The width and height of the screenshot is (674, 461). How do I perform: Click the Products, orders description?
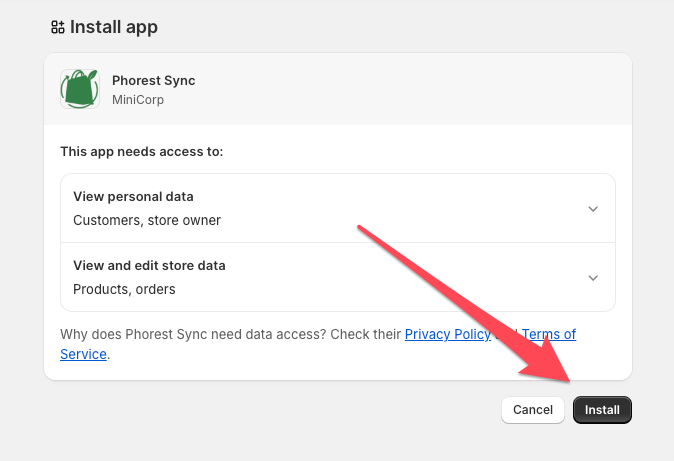click(124, 289)
